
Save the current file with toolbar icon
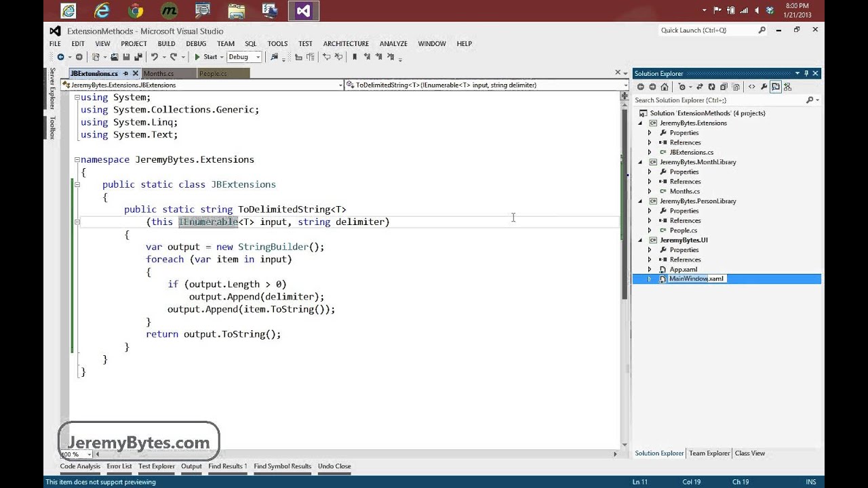click(126, 57)
